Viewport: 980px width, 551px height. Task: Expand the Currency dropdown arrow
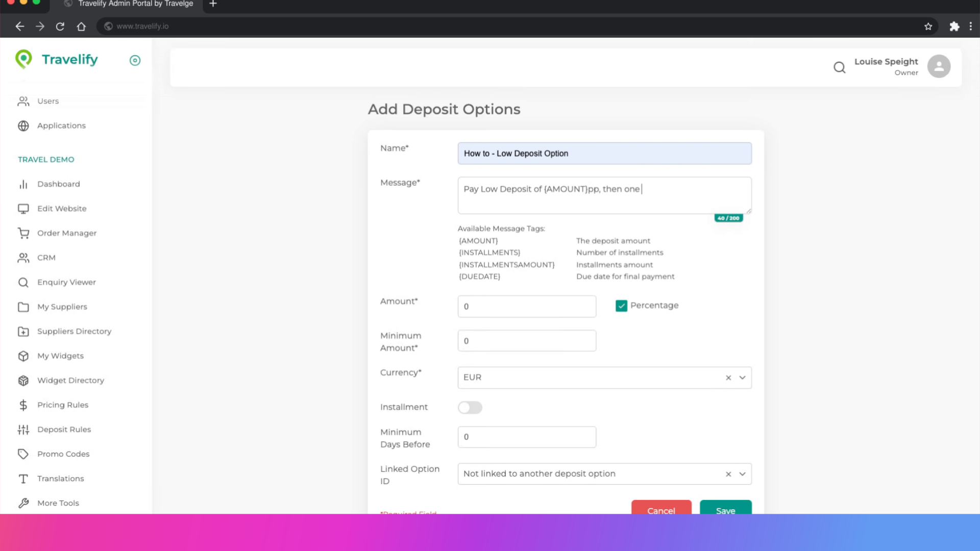pos(742,378)
